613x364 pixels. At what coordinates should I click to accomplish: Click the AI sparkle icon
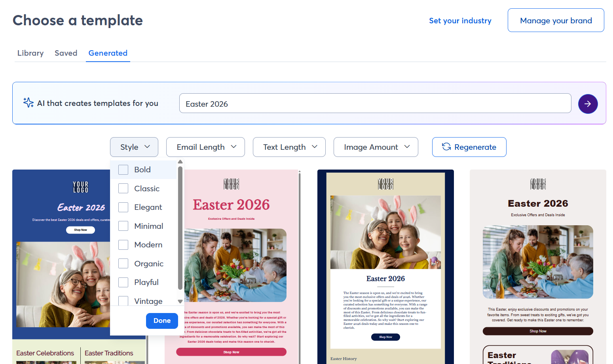click(x=28, y=102)
